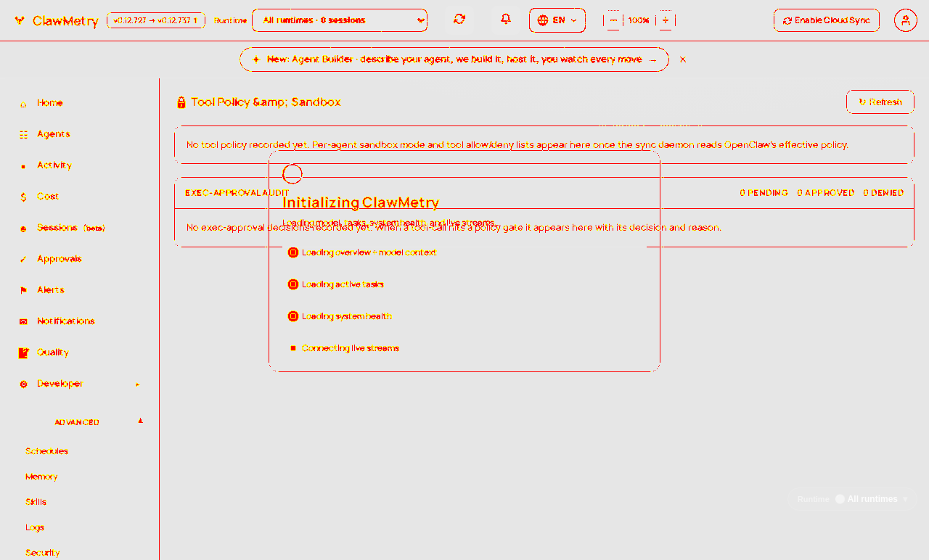This screenshot has height=560, width=929.
Task: Open Schedules in the Advanced menu
Action: point(46,451)
